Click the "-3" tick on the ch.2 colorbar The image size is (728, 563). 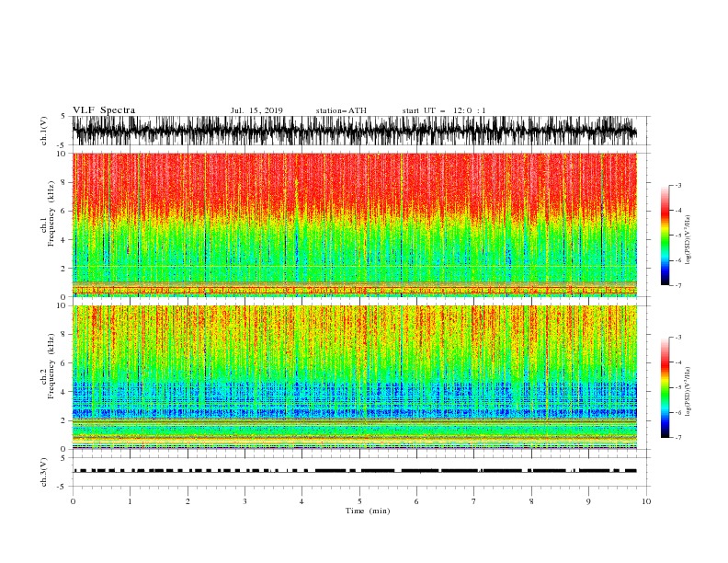[x=677, y=338]
